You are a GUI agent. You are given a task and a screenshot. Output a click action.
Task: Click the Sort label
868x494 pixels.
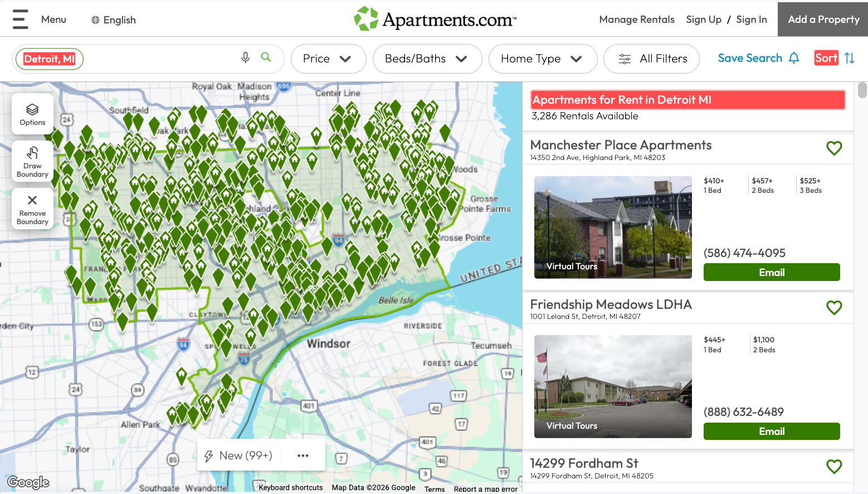point(826,58)
